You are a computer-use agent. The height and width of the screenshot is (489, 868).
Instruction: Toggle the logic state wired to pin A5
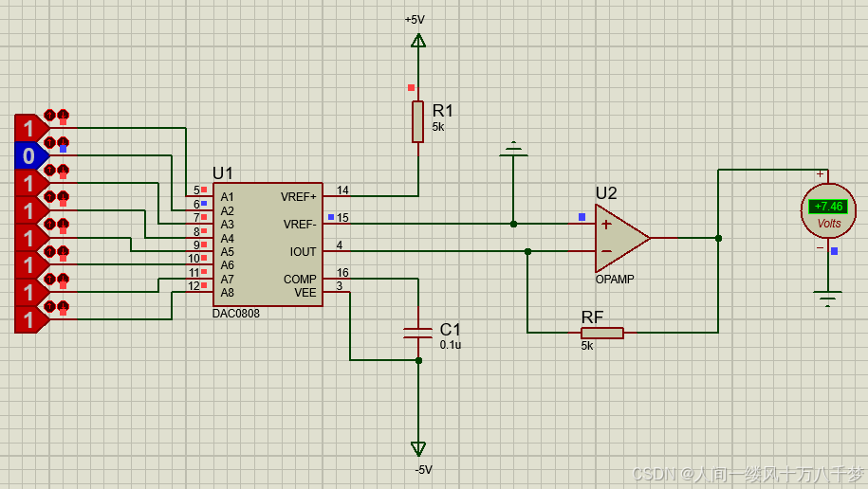tap(30, 238)
